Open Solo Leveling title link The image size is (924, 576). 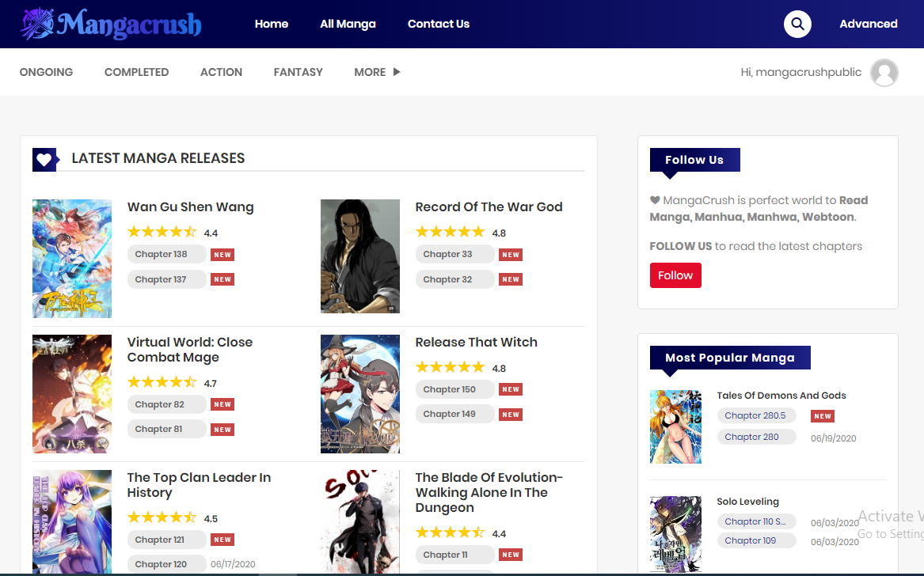pyautogui.click(x=747, y=501)
